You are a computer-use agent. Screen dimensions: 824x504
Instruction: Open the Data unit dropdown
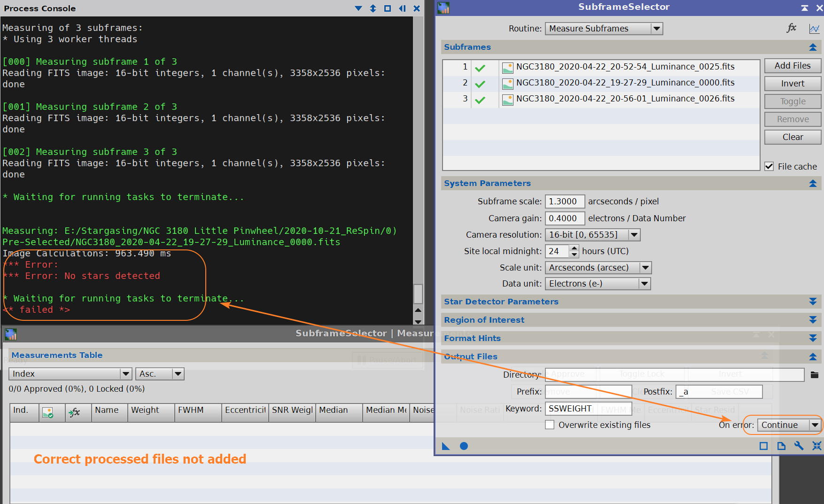(x=598, y=283)
